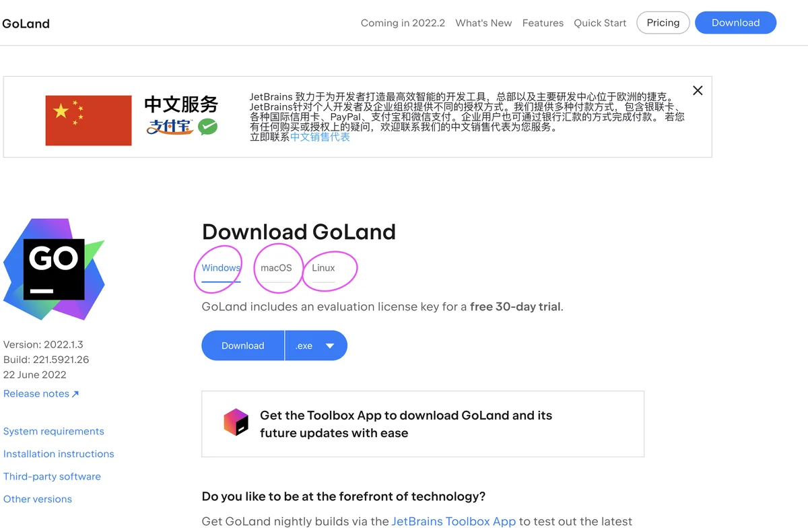Screen dimensions: 808x532
Task: Open the Quick Start page
Action: pos(600,23)
